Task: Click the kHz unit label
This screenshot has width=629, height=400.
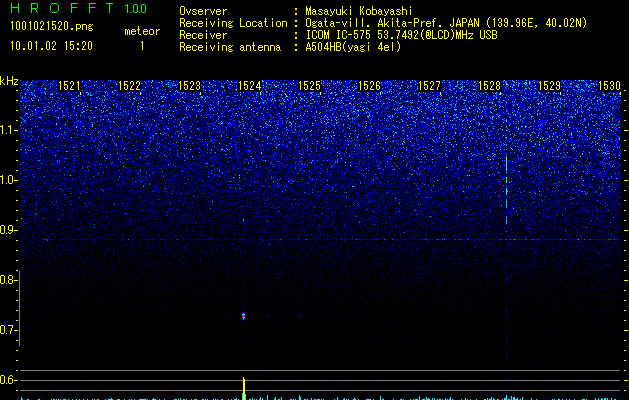Action: point(9,81)
